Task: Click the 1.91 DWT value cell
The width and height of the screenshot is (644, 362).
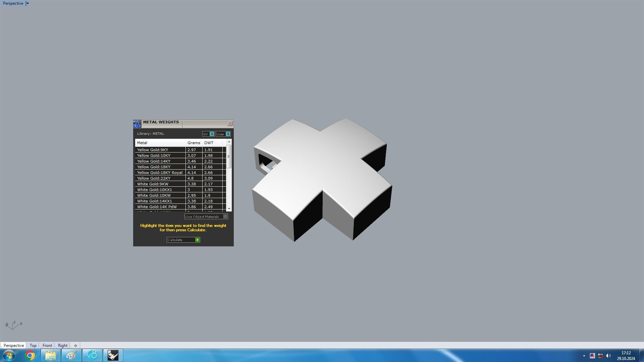Action: click(212, 150)
